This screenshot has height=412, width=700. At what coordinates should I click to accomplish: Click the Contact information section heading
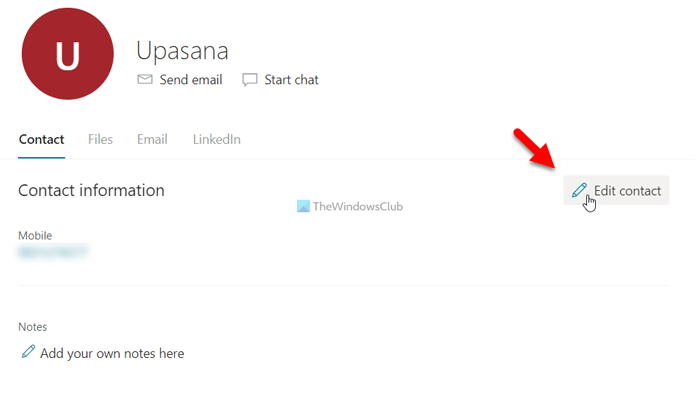coord(91,190)
